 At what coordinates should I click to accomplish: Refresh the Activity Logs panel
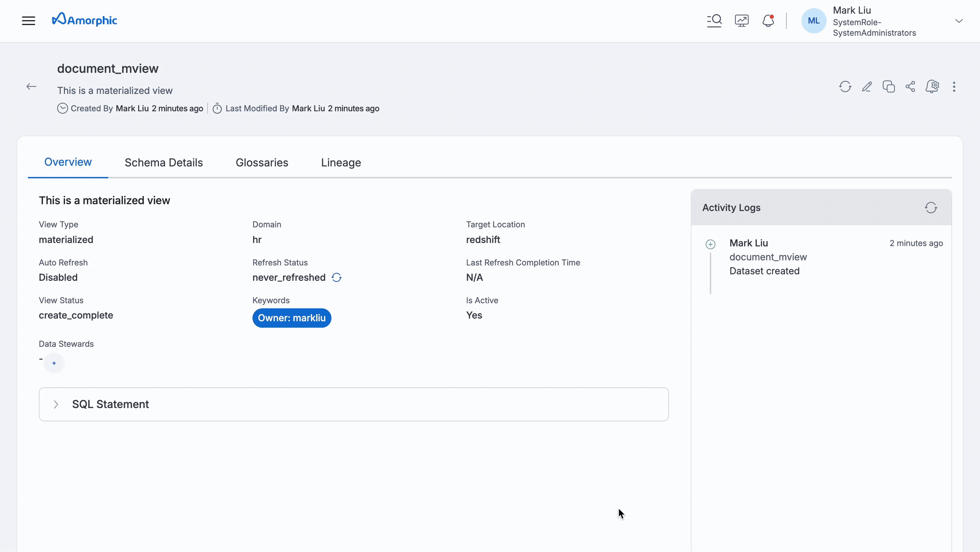click(931, 208)
